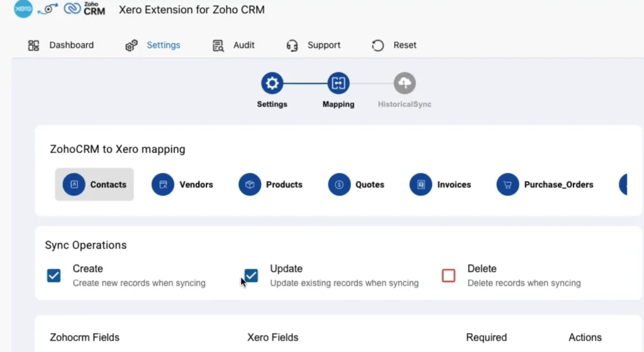
Task: Enable the Delete sync operation checkbox
Action: tap(448, 276)
